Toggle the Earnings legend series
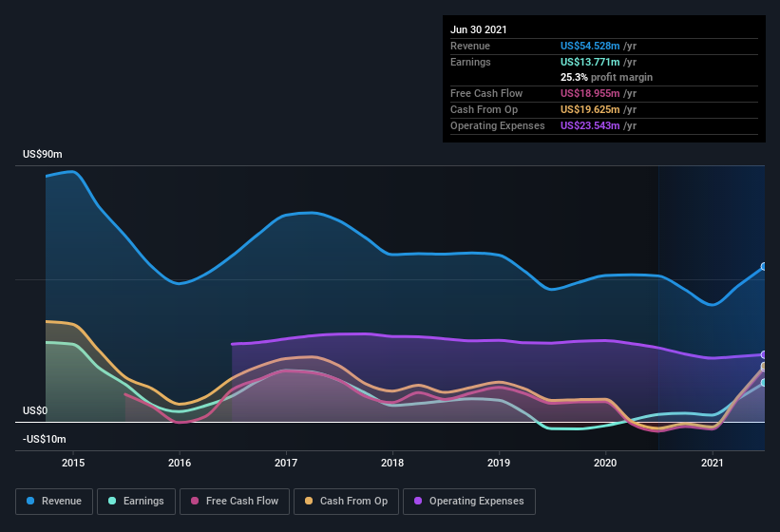Image resolution: width=780 pixels, height=532 pixels. [136, 502]
